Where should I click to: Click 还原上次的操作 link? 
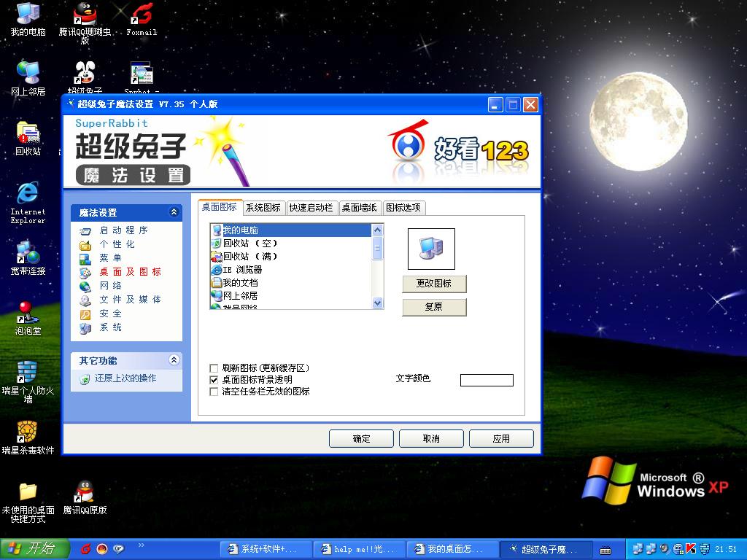(125, 378)
